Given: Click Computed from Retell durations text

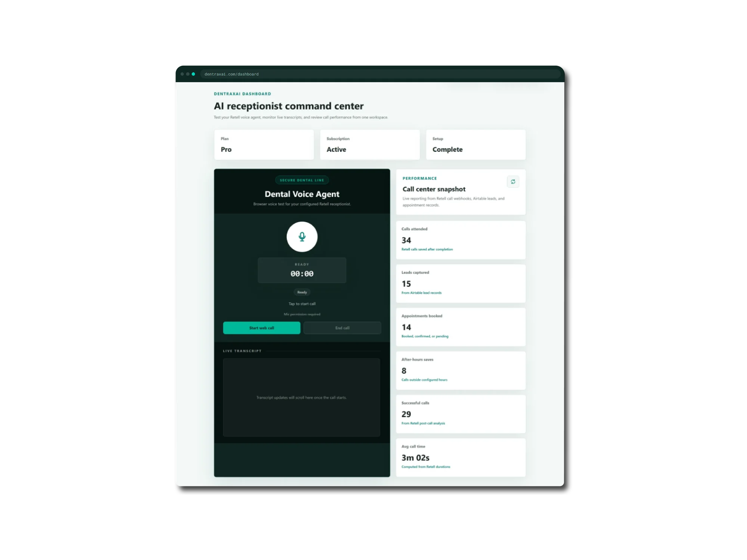Looking at the screenshot, I should (426, 467).
